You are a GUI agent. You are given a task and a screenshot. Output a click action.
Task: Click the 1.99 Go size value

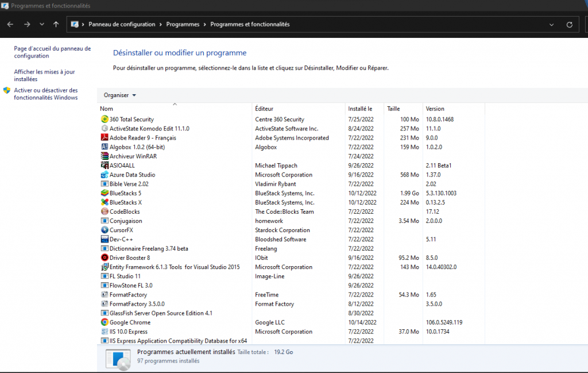409,193
